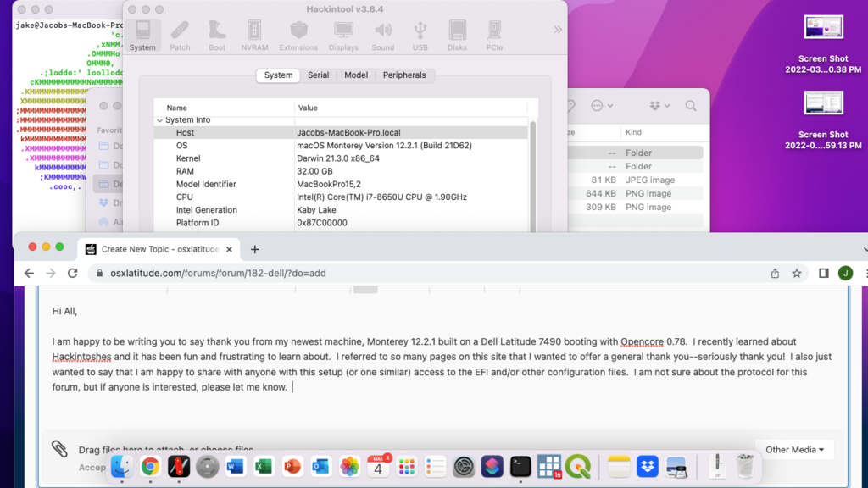Open the Disks section in Hackintool

(x=457, y=36)
